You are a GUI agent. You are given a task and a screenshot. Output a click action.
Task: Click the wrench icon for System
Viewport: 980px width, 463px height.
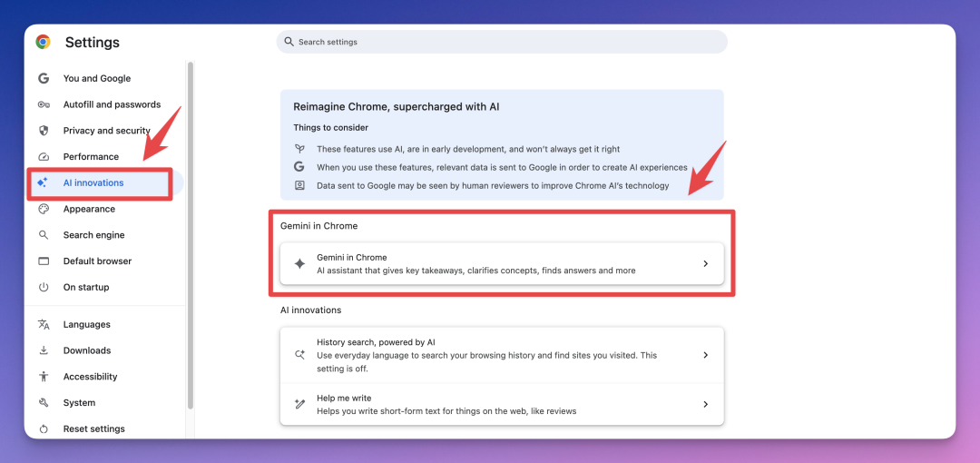[44, 403]
